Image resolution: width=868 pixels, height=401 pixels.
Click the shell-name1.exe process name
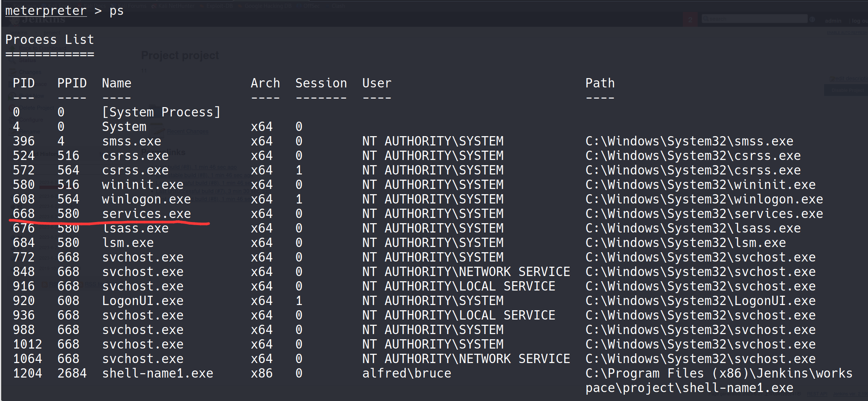(x=157, y=373)
